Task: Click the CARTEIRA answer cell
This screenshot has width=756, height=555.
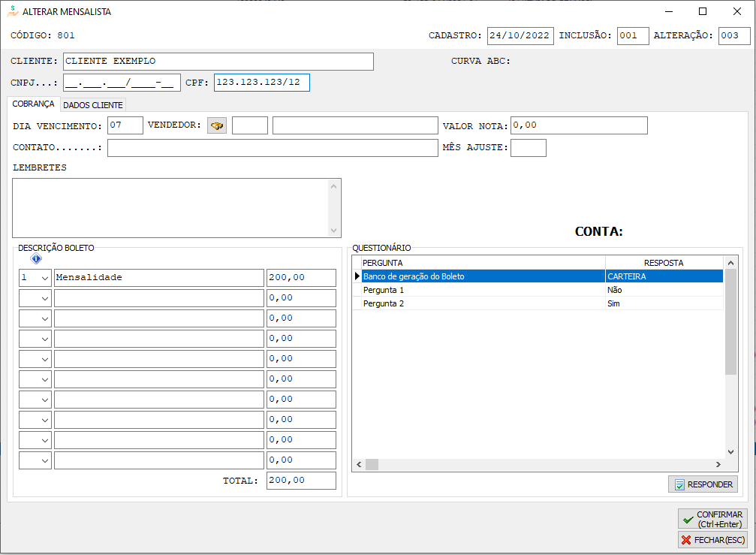Action: click(x=664, y=276)
